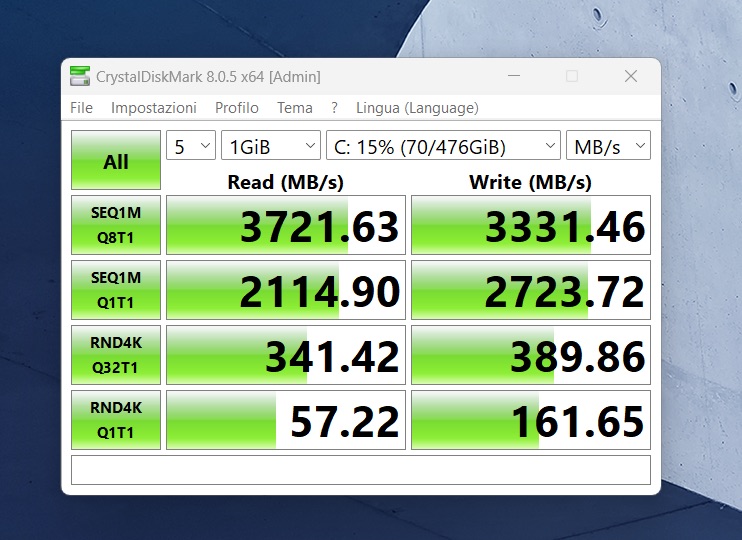Start the SEQ1M Q8T1 test
This screenshot has height=540, width=742.
click(x=116, y=225)
